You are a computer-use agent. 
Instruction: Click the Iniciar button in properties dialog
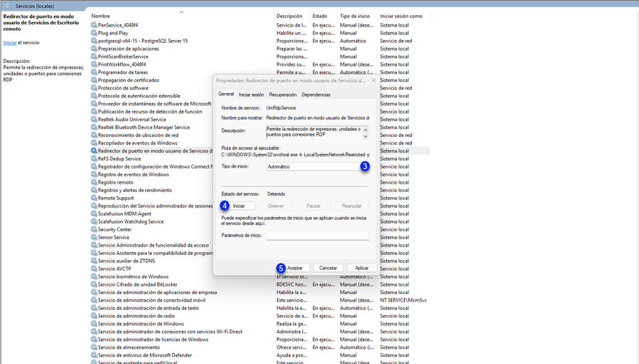(x=239, y=206)
